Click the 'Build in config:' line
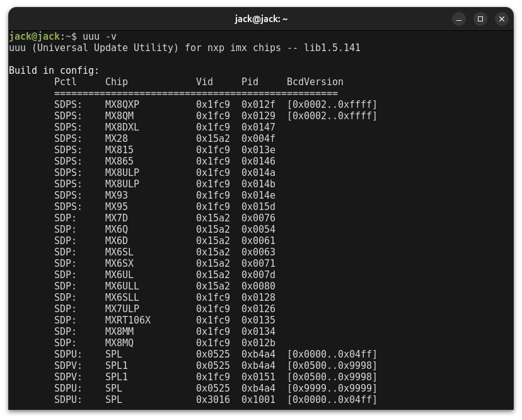 pyautogui.click(x=54, y=71)
